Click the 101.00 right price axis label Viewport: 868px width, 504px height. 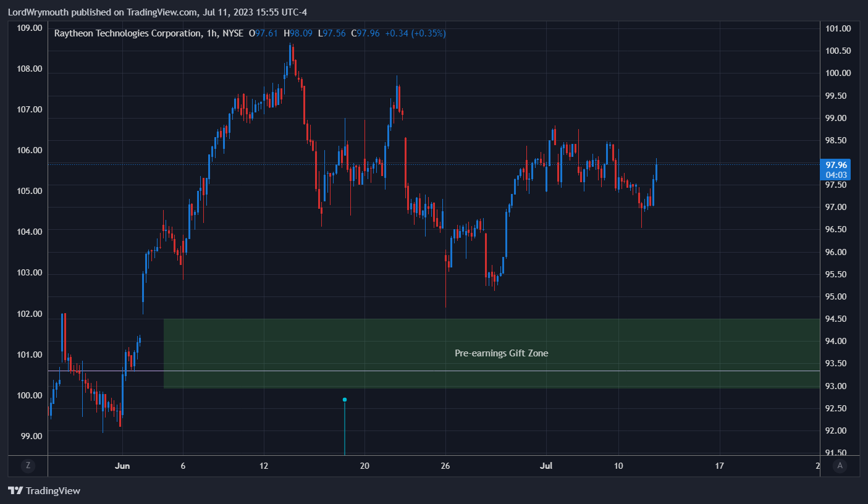tap(838, 28)
